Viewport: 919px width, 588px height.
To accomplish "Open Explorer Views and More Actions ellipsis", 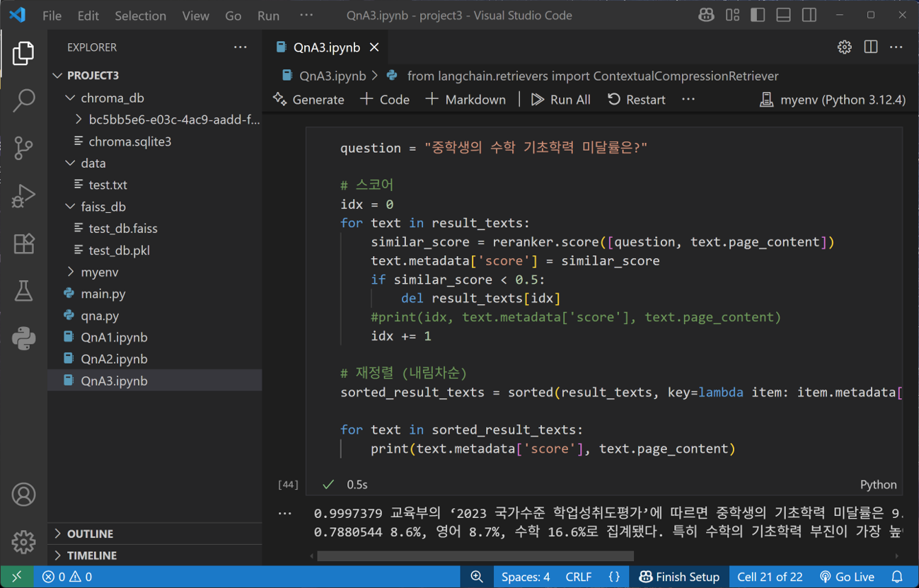I will click(x=241, y=47).
